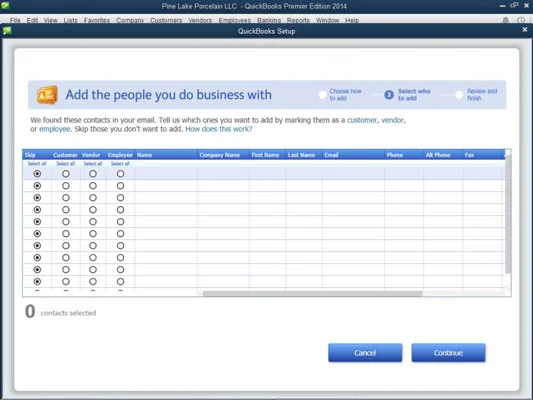Select Employee radio in the third row
This screenshot has height=400, width=533.
coord(120,198)
